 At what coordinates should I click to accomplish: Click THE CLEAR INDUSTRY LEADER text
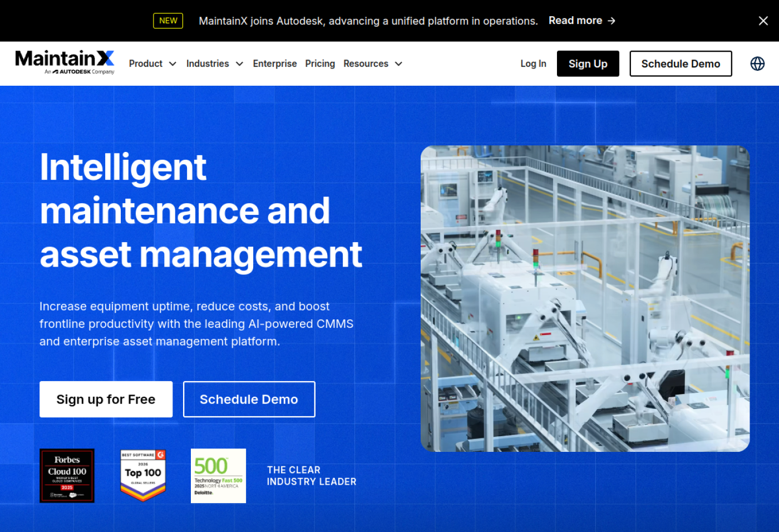click(x=312, y=476)
